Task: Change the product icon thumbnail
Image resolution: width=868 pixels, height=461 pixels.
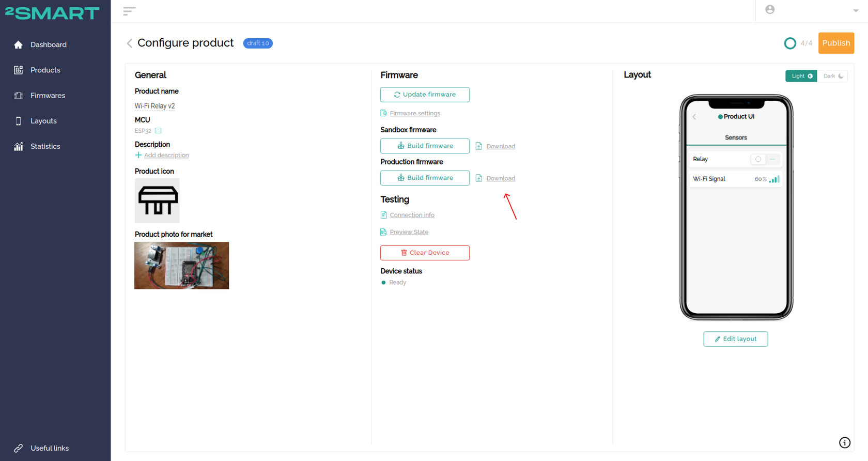Action: (x=157, y=201)
